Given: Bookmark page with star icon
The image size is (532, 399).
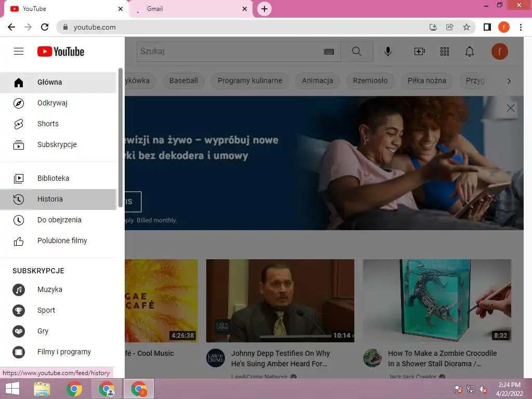Looking at the screenshot, I should click(467, 27).
